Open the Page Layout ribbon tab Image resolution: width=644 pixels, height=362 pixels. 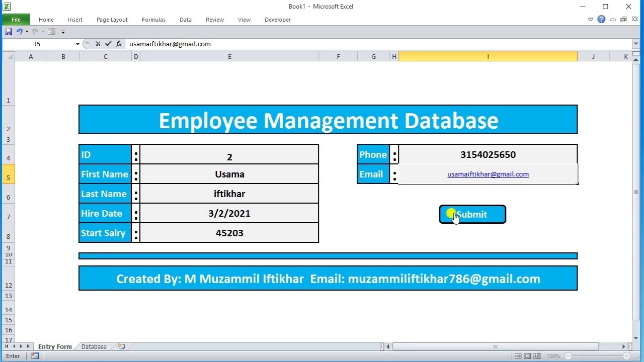coord(112,20)
